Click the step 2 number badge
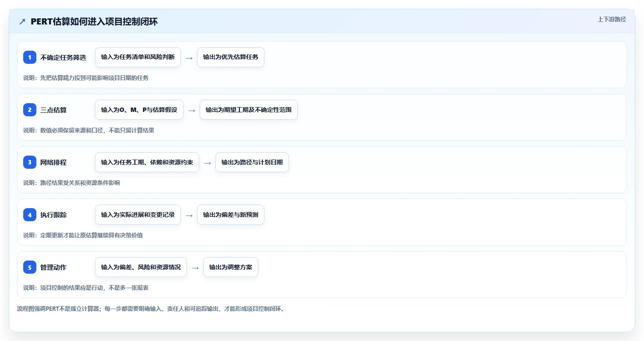Viewport: 644px width, 341px height. [30, 110]
